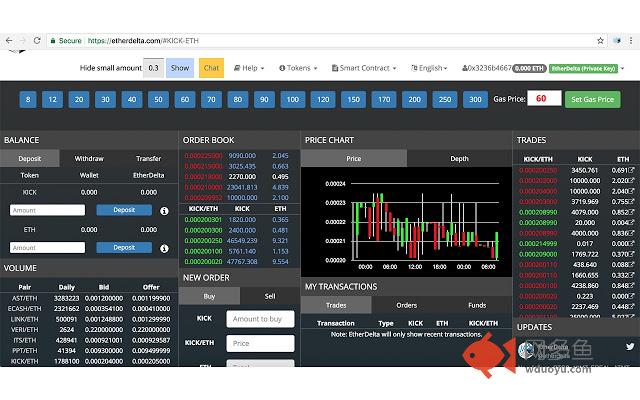Screen dimensions: 640x400
Task: Bookmark page with the star icon
Action: [600, 40]
